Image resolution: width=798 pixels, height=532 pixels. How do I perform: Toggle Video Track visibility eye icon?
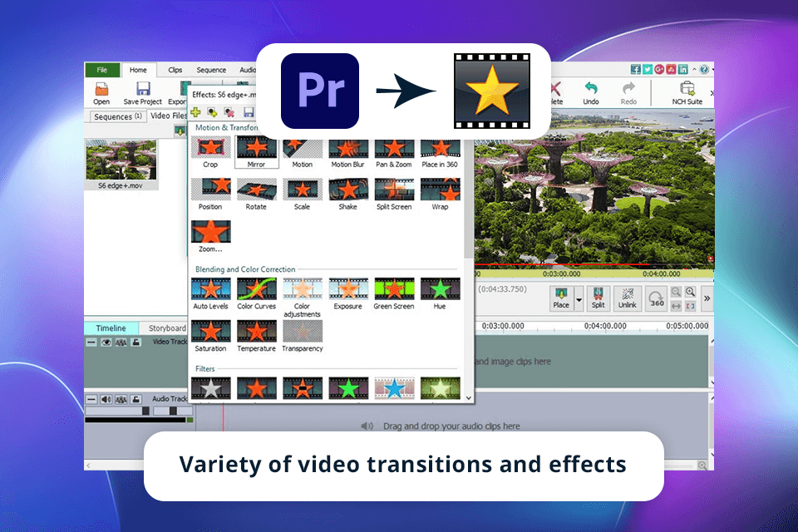pos(106,342)
